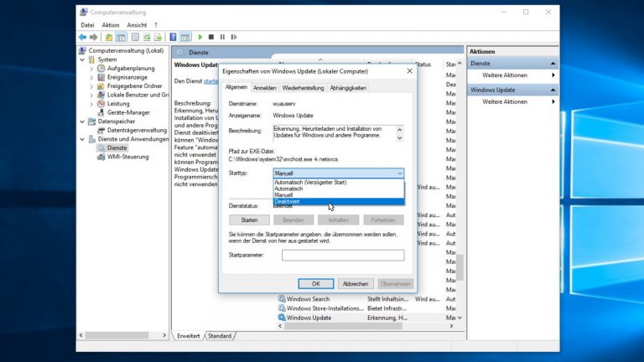
Task: Switch to the Wiederherstellung tab
Action: point(303,87)
